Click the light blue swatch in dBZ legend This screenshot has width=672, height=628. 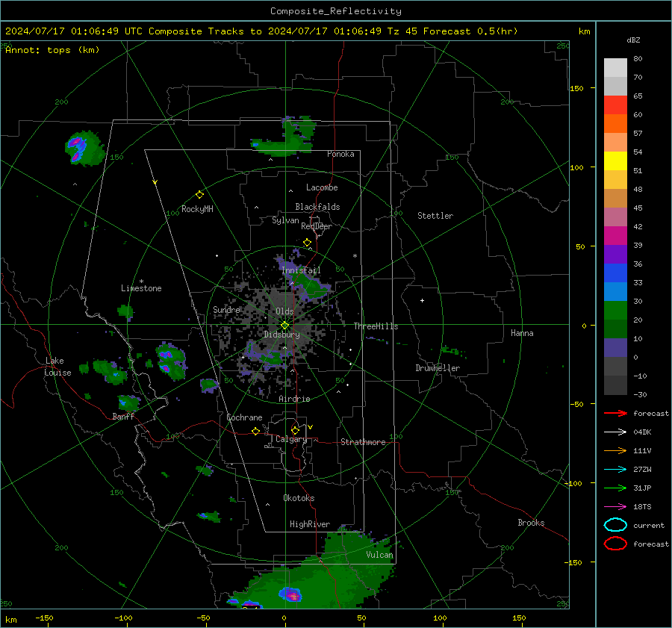click(x=615, y=291)
